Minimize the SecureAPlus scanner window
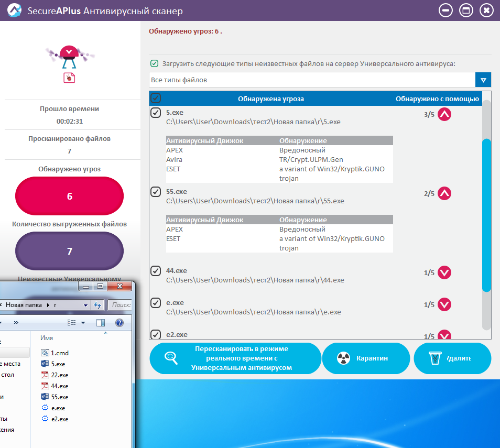The width and height of the screenshot is (500, 448). point(445,10)
